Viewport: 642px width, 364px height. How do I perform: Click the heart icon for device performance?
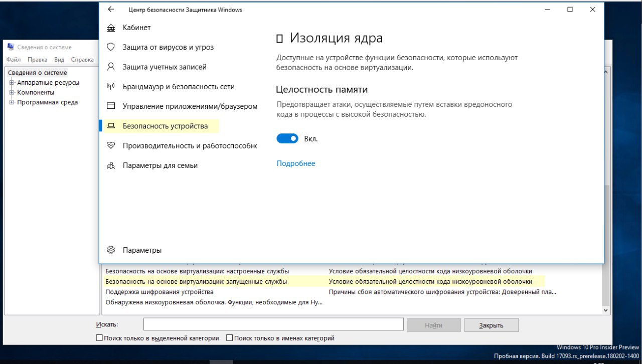(x=111, y=145)
